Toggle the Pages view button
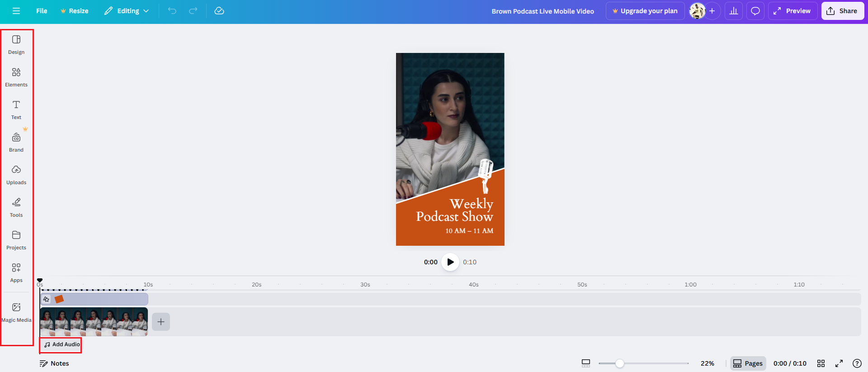The width and height of the screenshot is (868, 372). click(x=748, y=363)
